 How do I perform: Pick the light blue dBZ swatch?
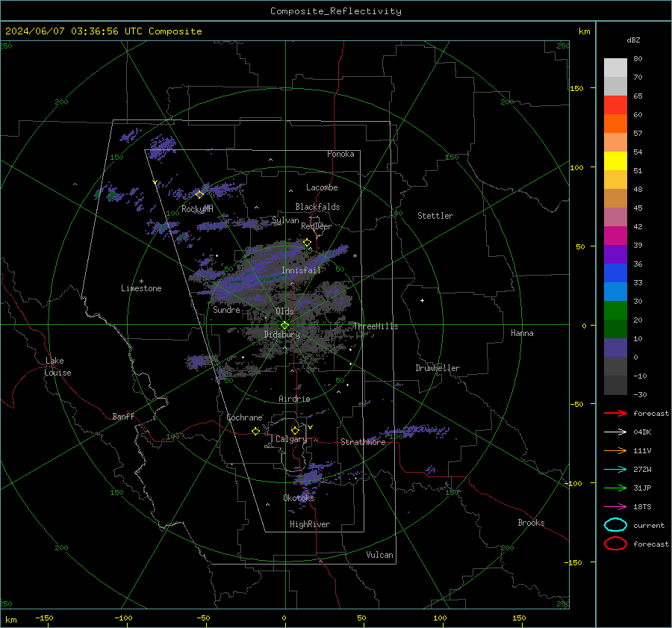[x=615, y=291]
